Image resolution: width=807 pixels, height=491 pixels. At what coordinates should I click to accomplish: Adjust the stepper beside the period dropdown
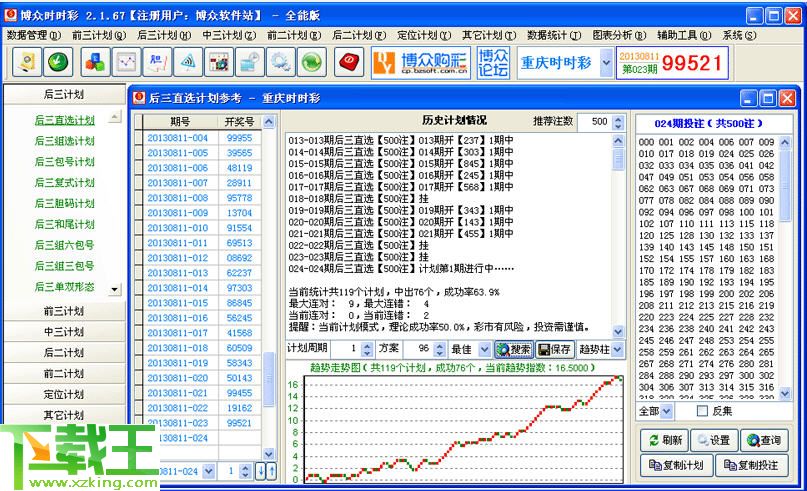(x=245, y=470)
